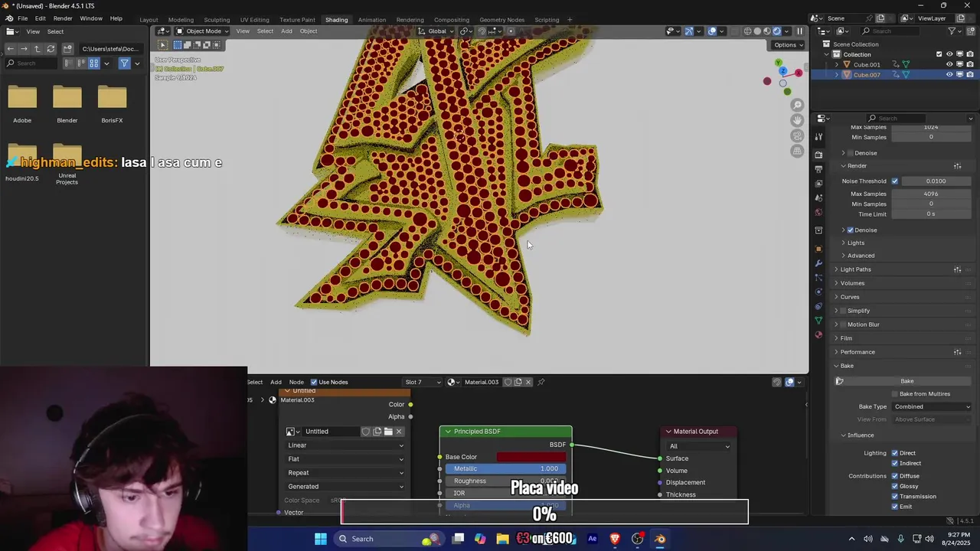
Task: Switch to solid viewport shading
Action: (x=757, y=31)
